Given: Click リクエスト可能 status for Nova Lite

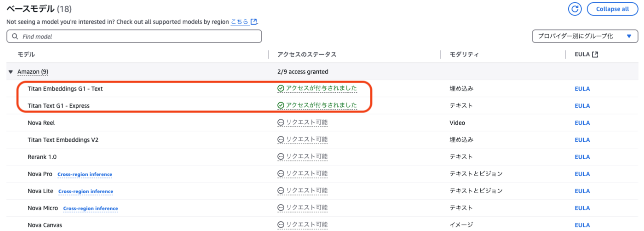Looking at the screenshot, I should (x=302, y=191).
